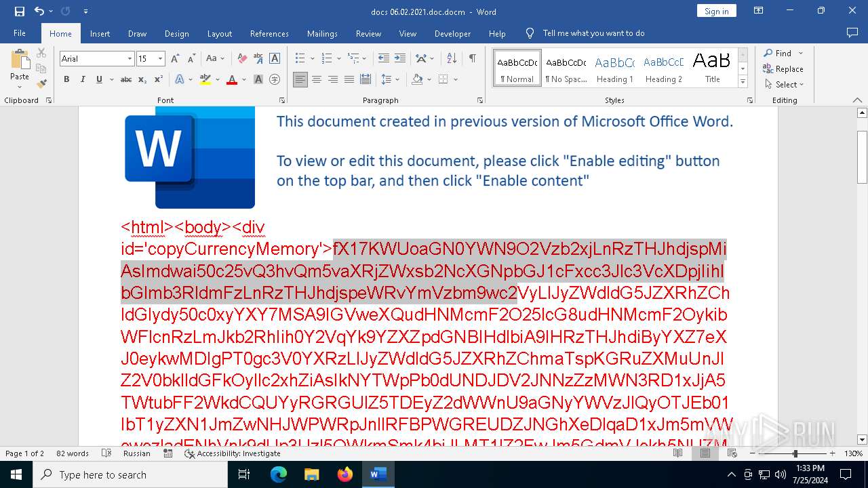Screen dimensions: 868x488
Task: Toggle character shading on text
Action: coord(258,79)
